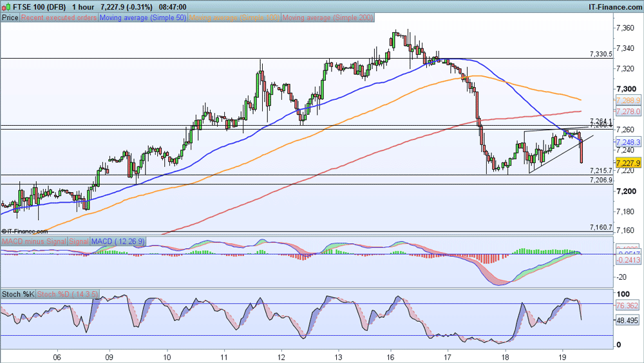Image resolution: width=644 pixels, height=363 pixels.
Task: Select the 7,330.5 horizontal line label
Action: [601, 54]
